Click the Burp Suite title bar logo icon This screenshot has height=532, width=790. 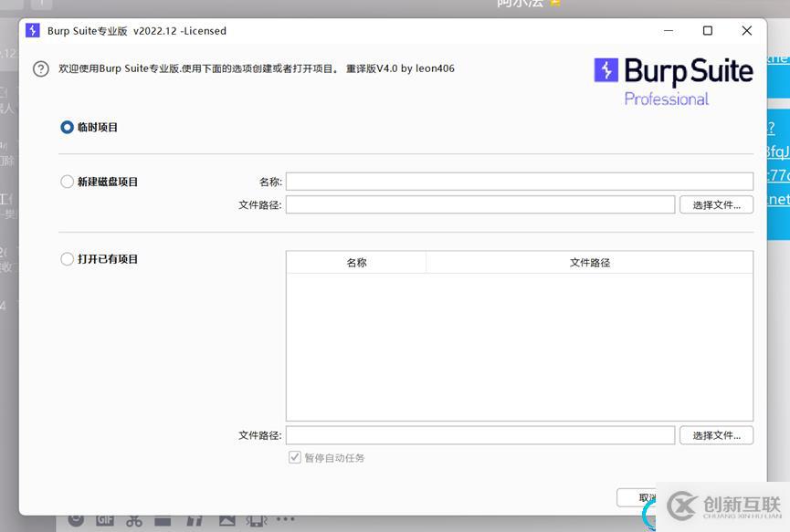(x=33, y=30)
